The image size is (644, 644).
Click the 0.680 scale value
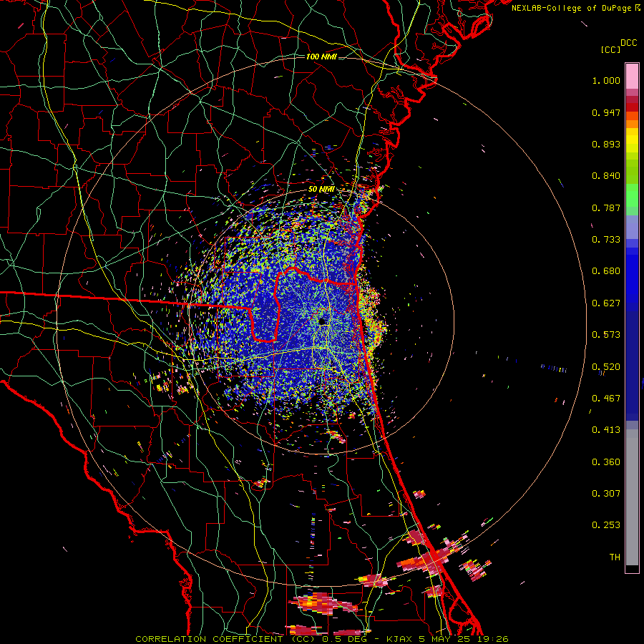point(606,271)
